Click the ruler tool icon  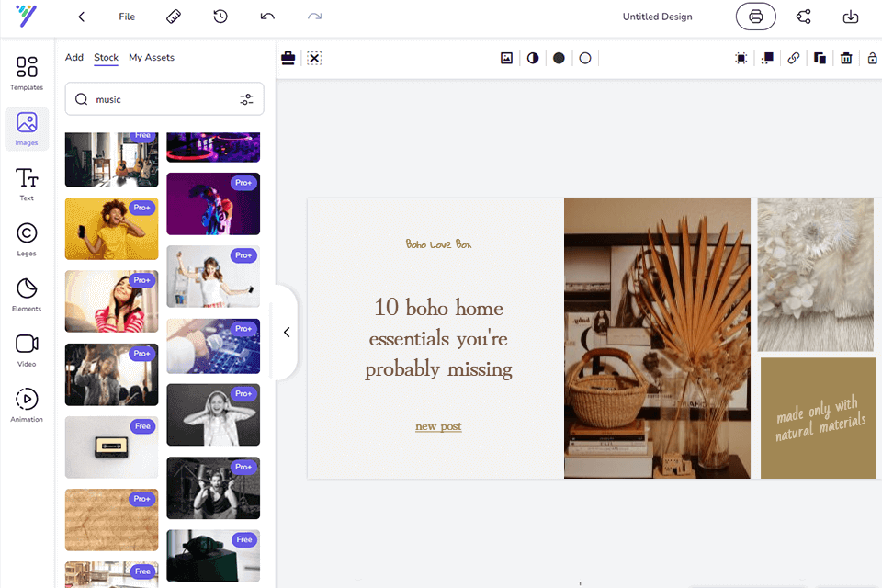pyautogui.click(x=174, y=17)
